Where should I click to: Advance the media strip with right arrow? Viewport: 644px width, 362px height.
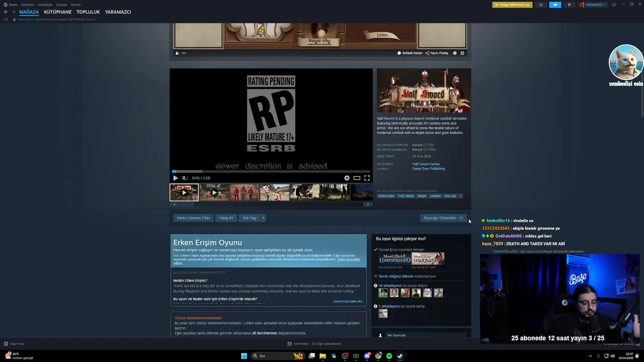368,204
